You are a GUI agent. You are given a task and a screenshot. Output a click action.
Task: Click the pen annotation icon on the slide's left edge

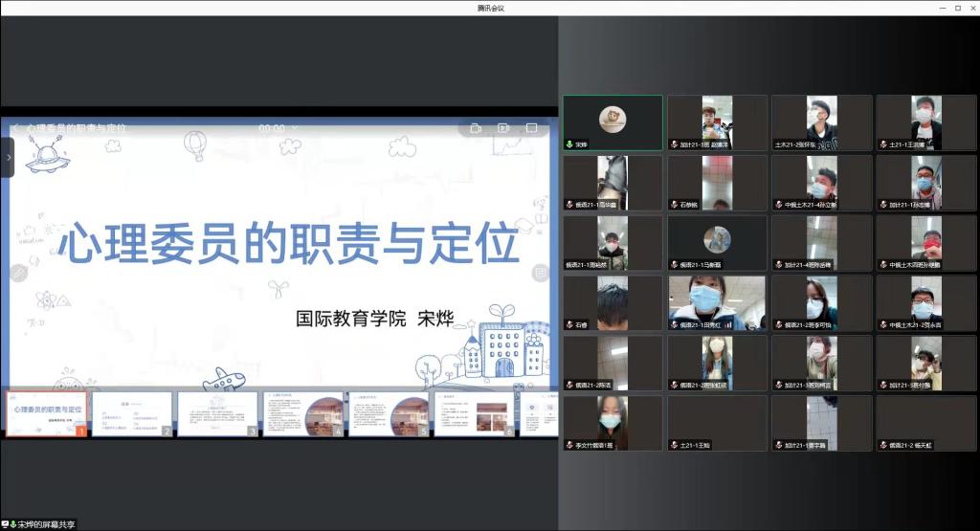coord(16,273)
